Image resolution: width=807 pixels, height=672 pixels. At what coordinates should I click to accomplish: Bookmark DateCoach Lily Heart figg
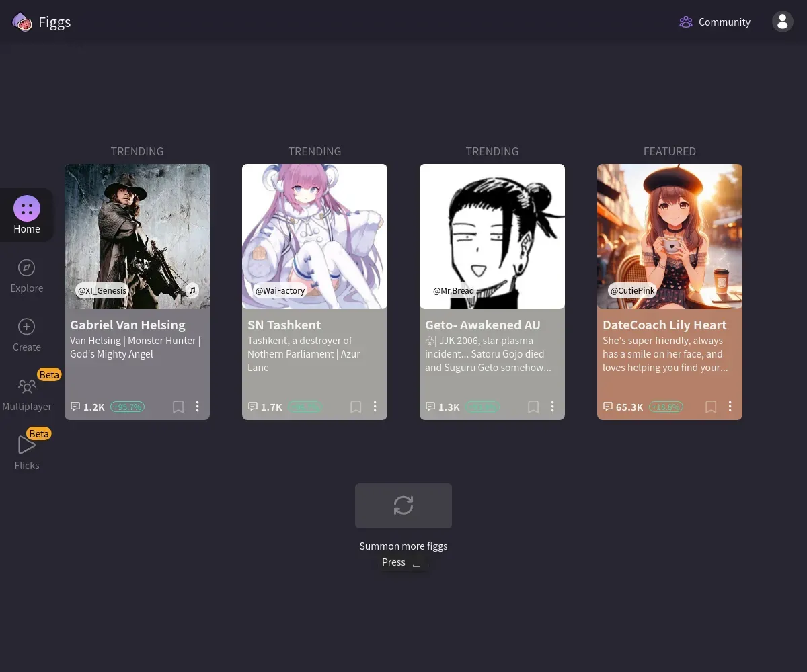pyautogui.click(x=711, y=407)
